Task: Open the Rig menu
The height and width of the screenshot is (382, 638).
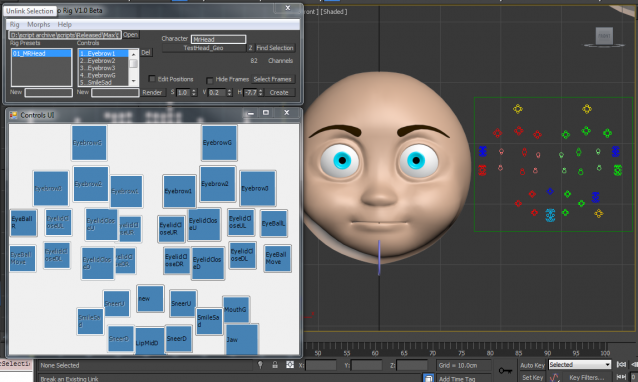Action: (x=14, y=24)
